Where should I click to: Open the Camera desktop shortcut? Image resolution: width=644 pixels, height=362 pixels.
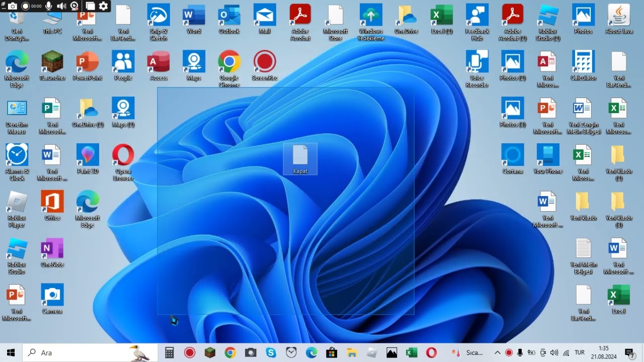point(52,300)
